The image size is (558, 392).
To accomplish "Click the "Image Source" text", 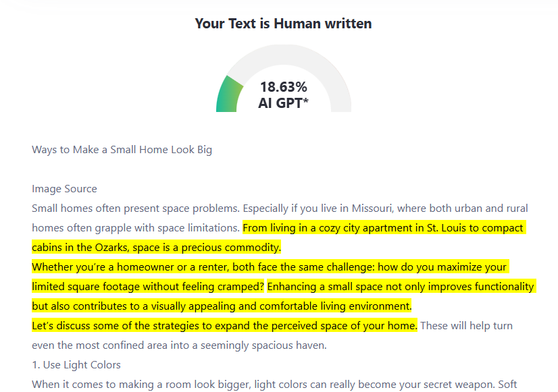I will [64, 189].
